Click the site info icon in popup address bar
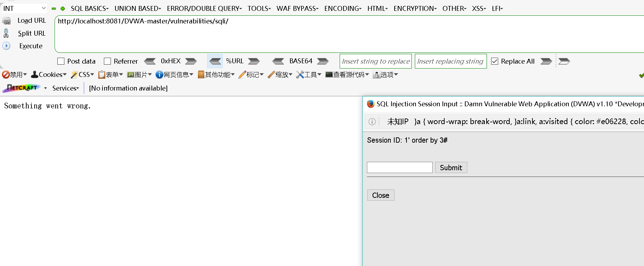The height and width of the screenshot is (266, 644). point(372,122)
